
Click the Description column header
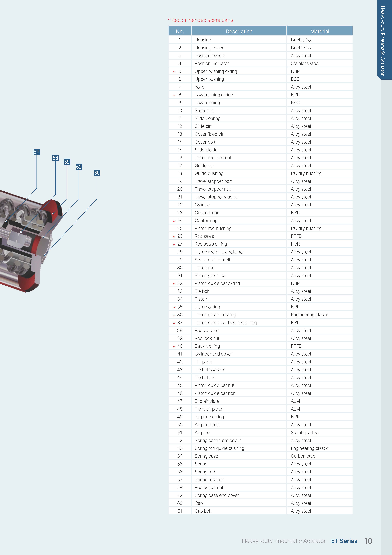point(239,31)
